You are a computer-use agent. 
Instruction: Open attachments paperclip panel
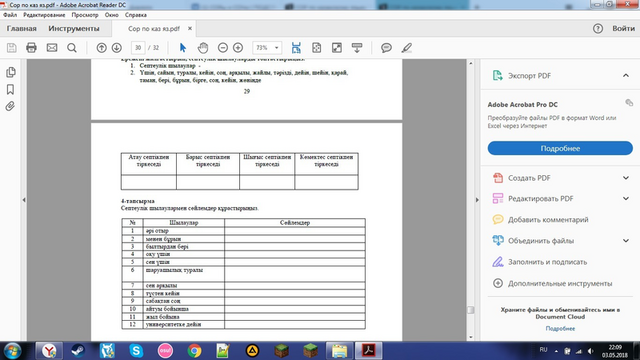coord(10,106)
